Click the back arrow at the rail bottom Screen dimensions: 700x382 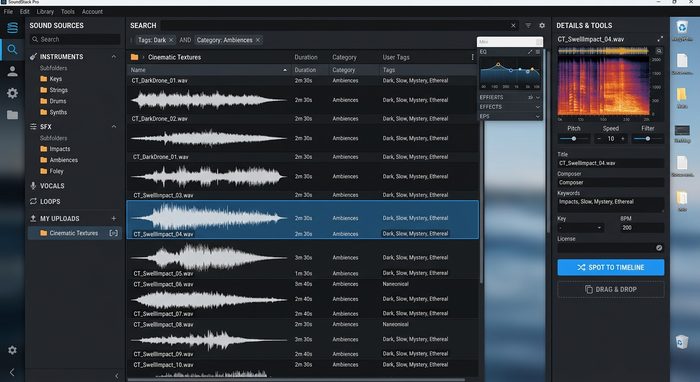tap(12, 372)
